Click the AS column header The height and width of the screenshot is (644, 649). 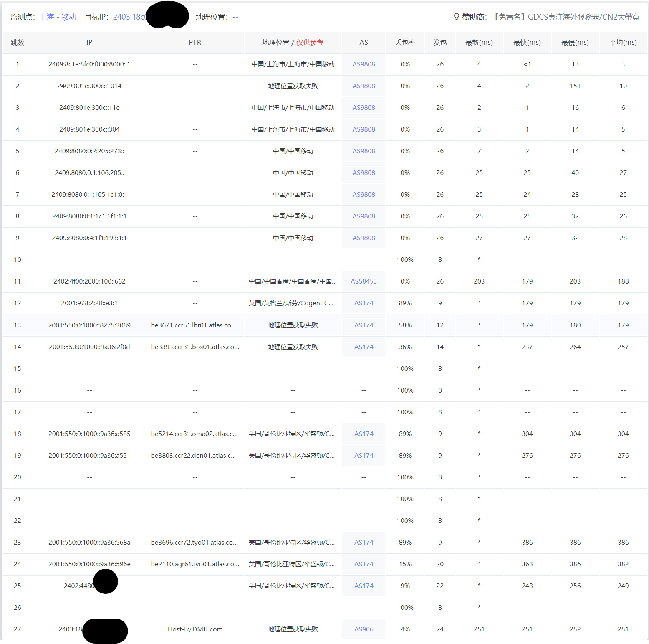(x=364, y=43)
